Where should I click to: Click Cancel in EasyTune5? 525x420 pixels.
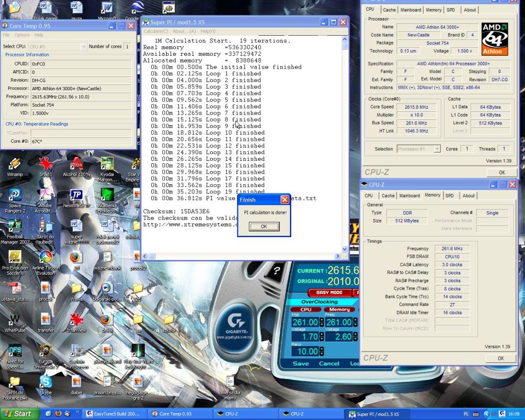tap(329, 363)
